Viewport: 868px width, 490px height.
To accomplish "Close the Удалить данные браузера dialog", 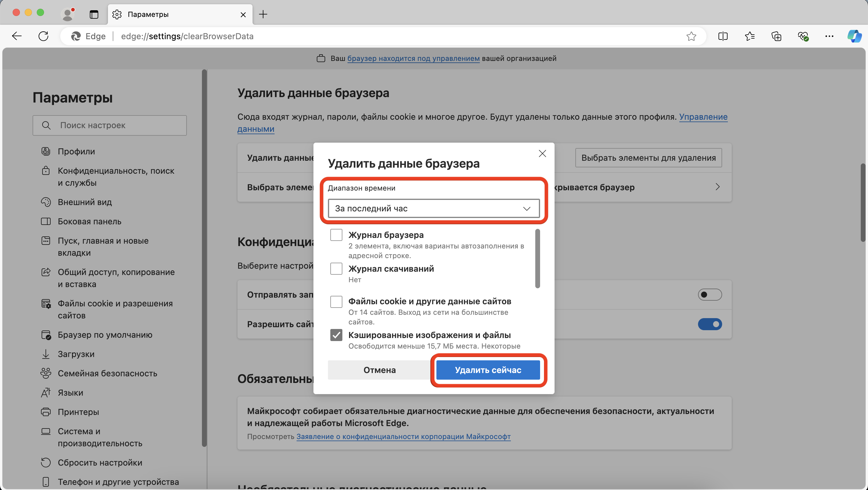I will [542, 154].
